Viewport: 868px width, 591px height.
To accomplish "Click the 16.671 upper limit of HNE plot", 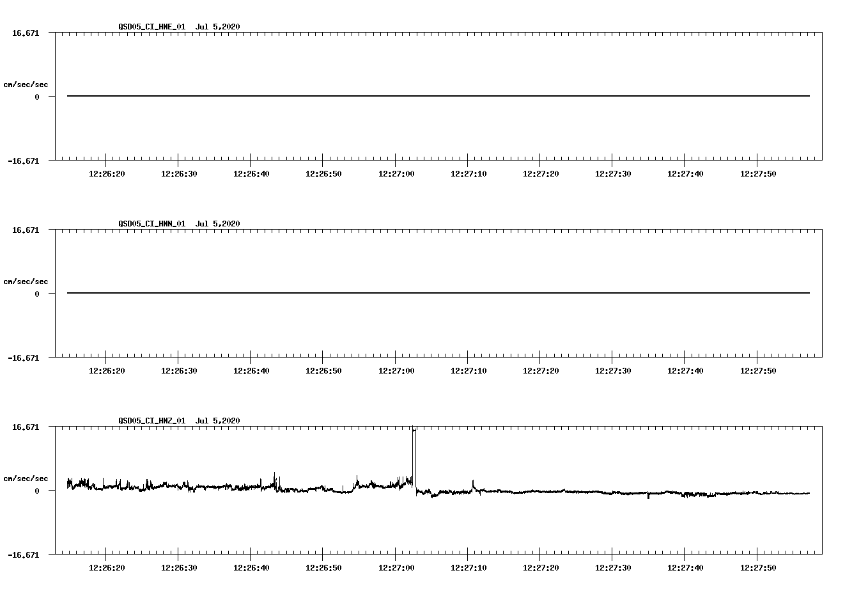I will pos(26,33).
